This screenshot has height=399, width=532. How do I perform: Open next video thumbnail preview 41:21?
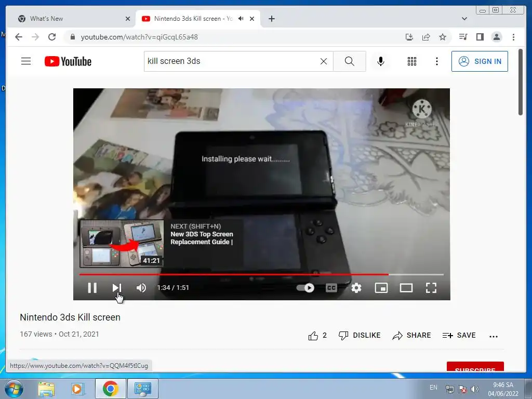[x=122, y=244]
